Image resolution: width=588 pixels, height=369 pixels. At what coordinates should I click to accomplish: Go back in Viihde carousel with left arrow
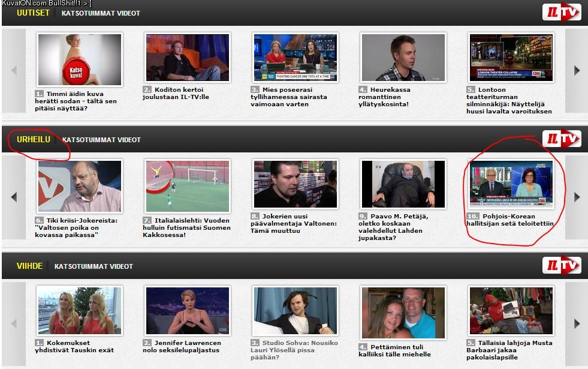click(x=14, y=323)
